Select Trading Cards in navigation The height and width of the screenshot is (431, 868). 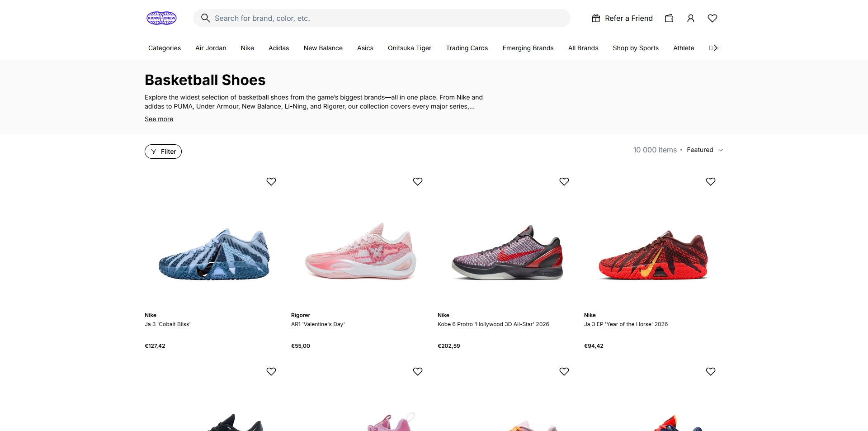[467, 48]
